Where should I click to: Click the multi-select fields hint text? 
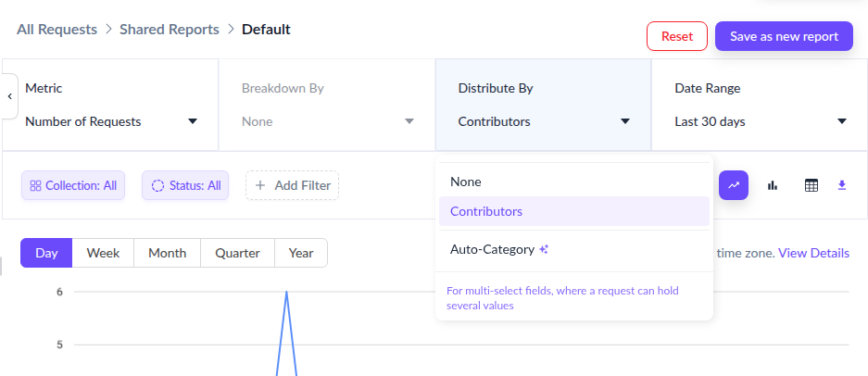(562, 298)
